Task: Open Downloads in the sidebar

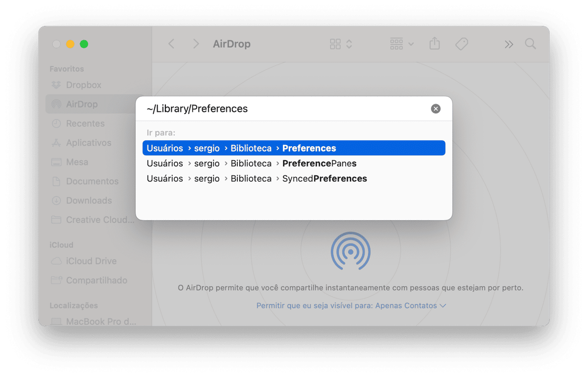Action: pyautogui.click(x=81, y=200)
